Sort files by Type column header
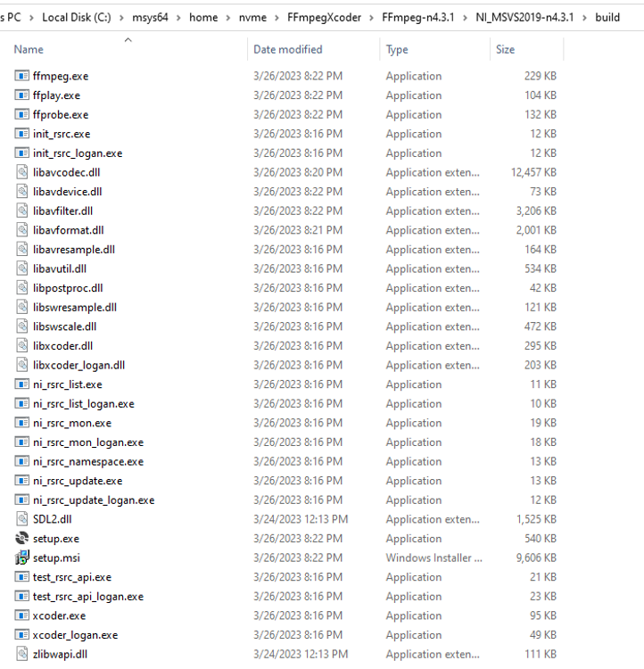 tap(397, 49)
